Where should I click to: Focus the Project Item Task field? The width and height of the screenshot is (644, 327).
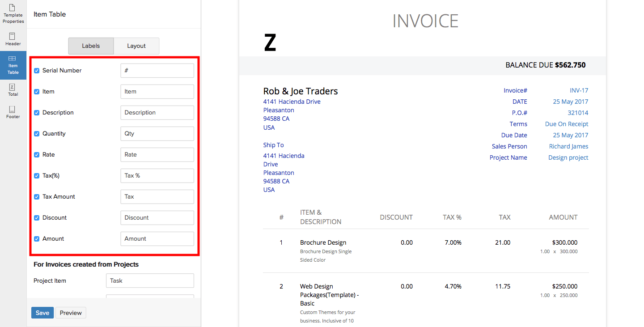click(150, 281)
